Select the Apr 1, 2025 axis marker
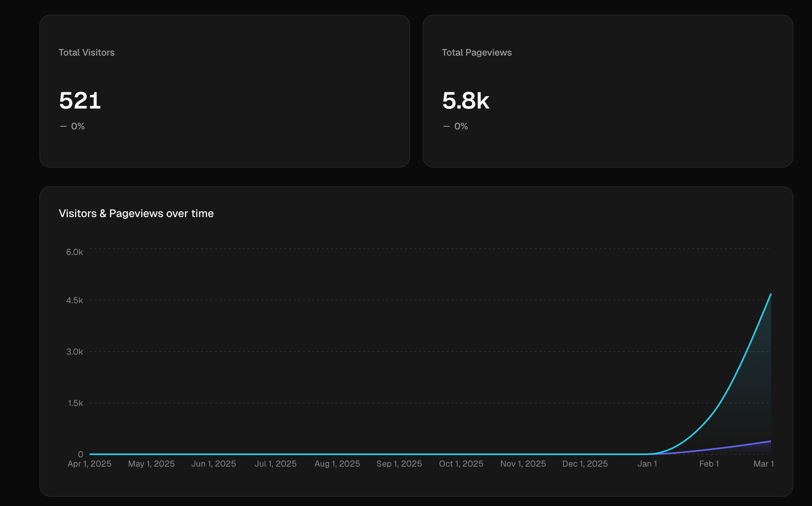This screenshot has width=812, height=506. 90,464
